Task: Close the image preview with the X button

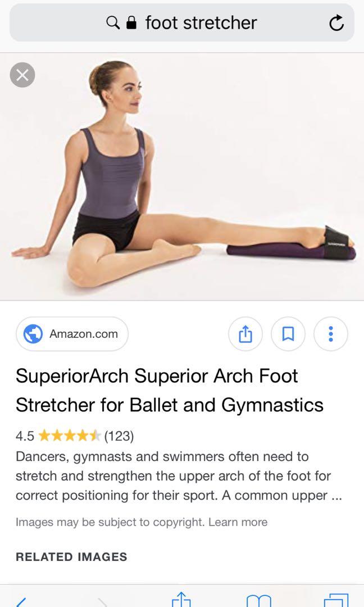Action: pyautogui.click(x=22, y=75)
